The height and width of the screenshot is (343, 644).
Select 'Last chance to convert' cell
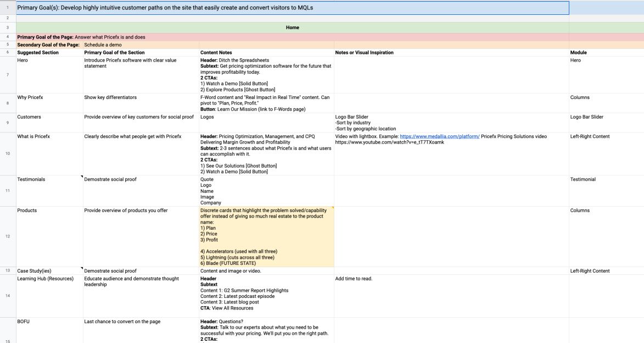pos(141,330)
